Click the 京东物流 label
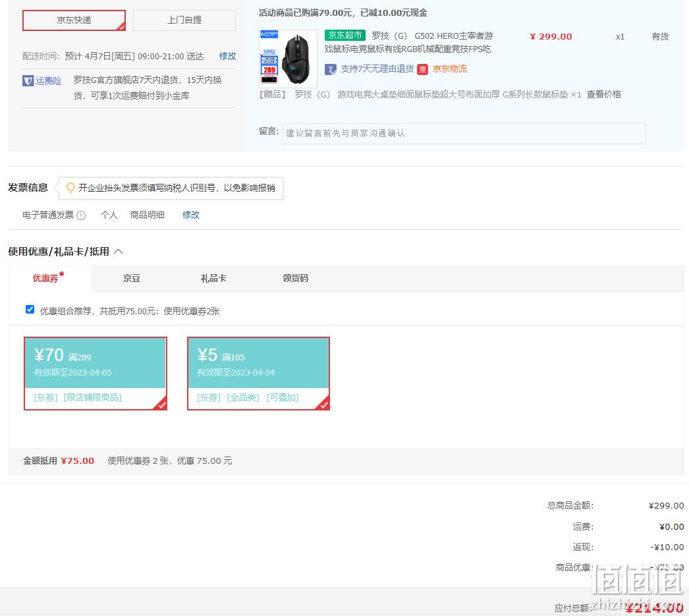The height and width of the screenshot is (616, 689). 449,69
